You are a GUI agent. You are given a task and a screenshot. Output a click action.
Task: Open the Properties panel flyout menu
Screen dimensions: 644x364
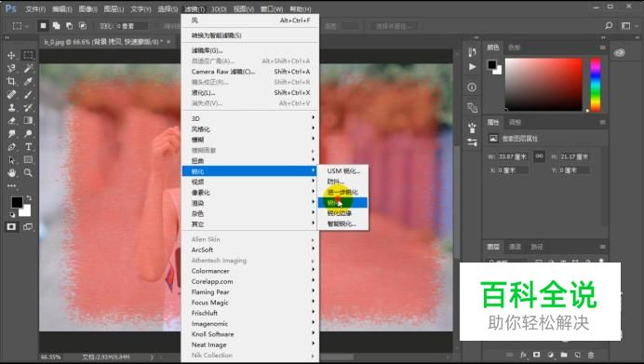(x=602, y=122)
